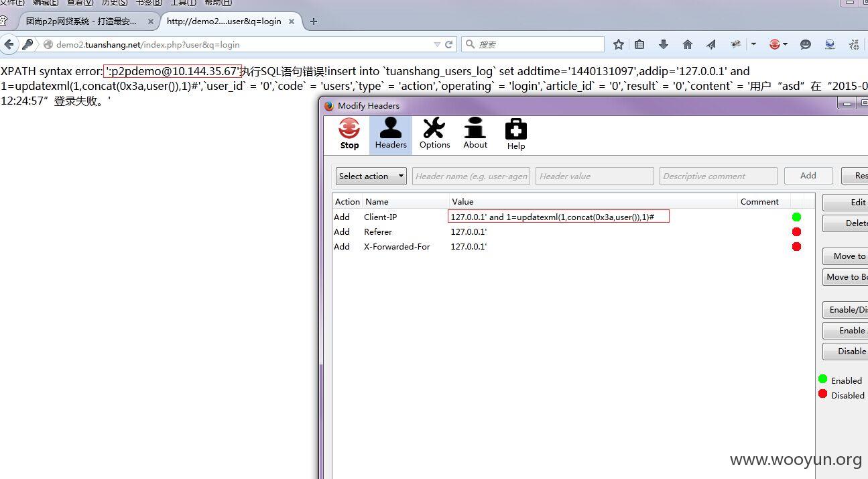Click the red round addon icon in toolbar

775,44
